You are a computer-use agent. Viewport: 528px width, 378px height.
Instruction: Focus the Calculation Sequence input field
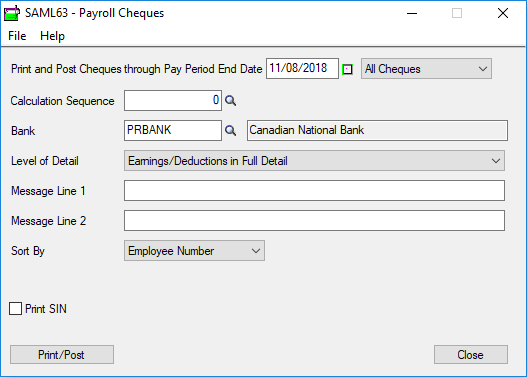173,100
